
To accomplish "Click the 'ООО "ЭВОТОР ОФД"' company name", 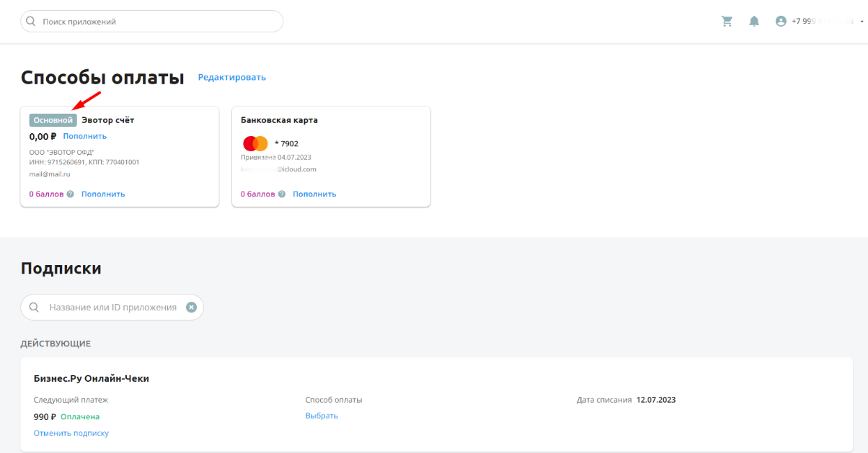I will point(62,152).
